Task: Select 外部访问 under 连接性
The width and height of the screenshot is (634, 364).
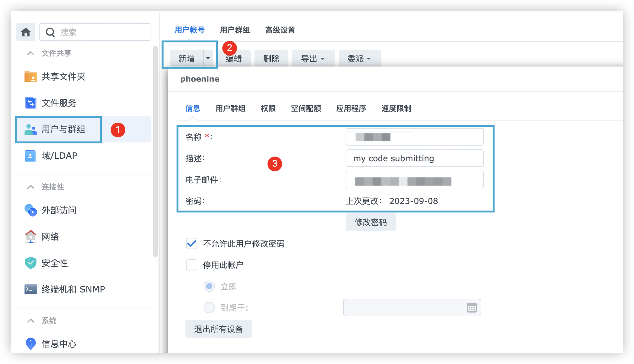Action: click(x=59, y=211)
